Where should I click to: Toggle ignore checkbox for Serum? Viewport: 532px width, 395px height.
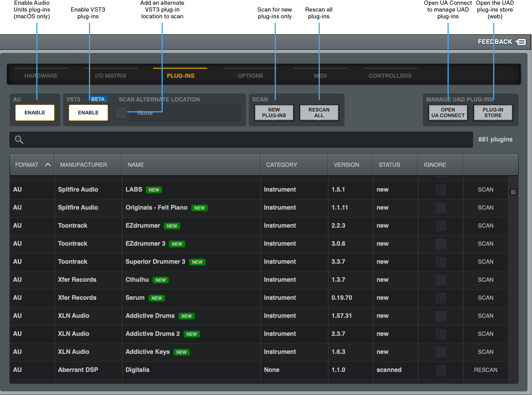[441, 298]
